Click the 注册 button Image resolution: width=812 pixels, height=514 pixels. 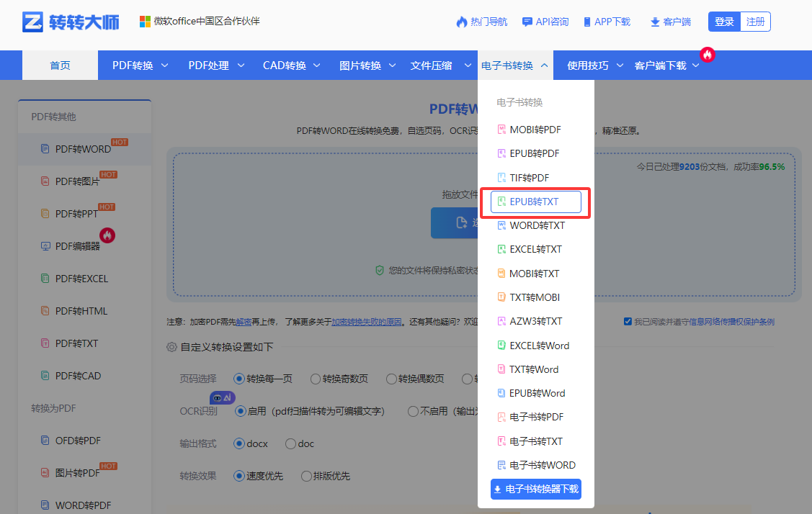756,22
